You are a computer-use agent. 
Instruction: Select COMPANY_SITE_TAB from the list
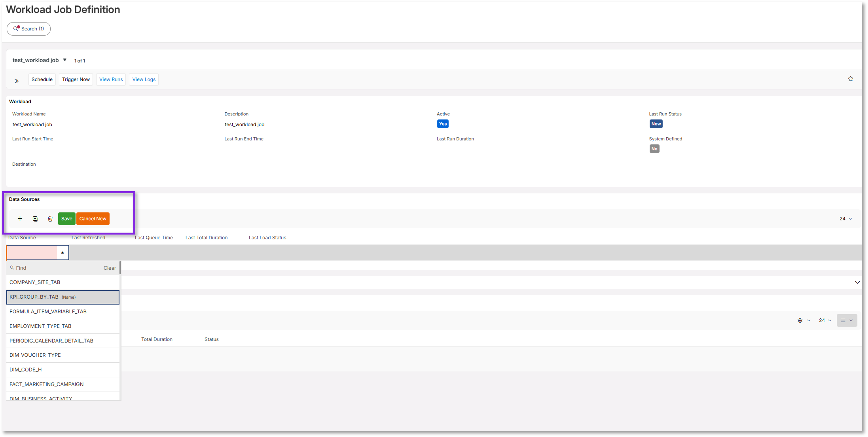click(x=63, y=282)
